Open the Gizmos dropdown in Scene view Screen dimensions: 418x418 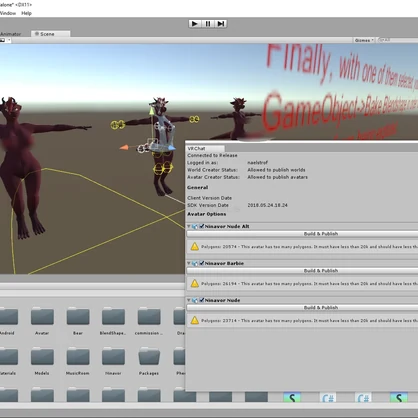pyautogui.click(x=364, y=40)
